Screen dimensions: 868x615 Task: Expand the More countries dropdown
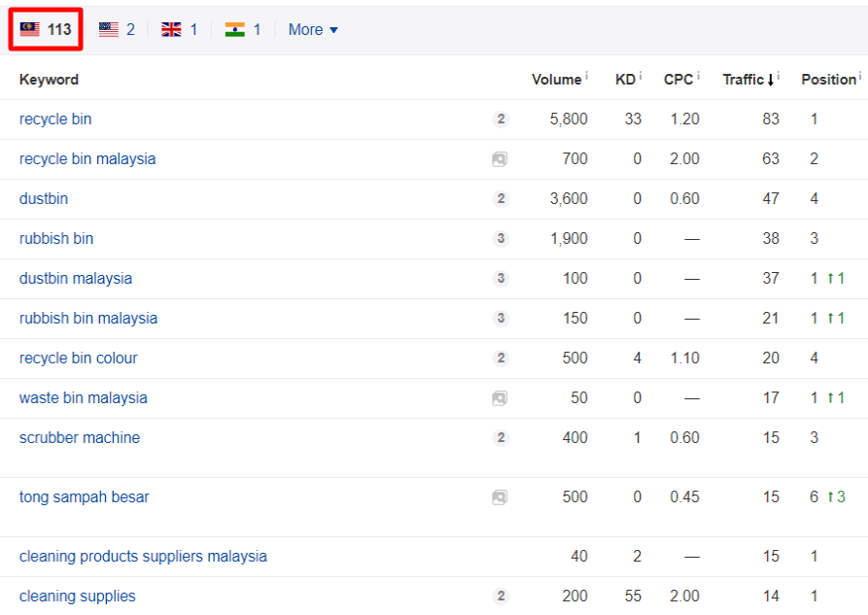pyautogui.click(x=313, y=29)
